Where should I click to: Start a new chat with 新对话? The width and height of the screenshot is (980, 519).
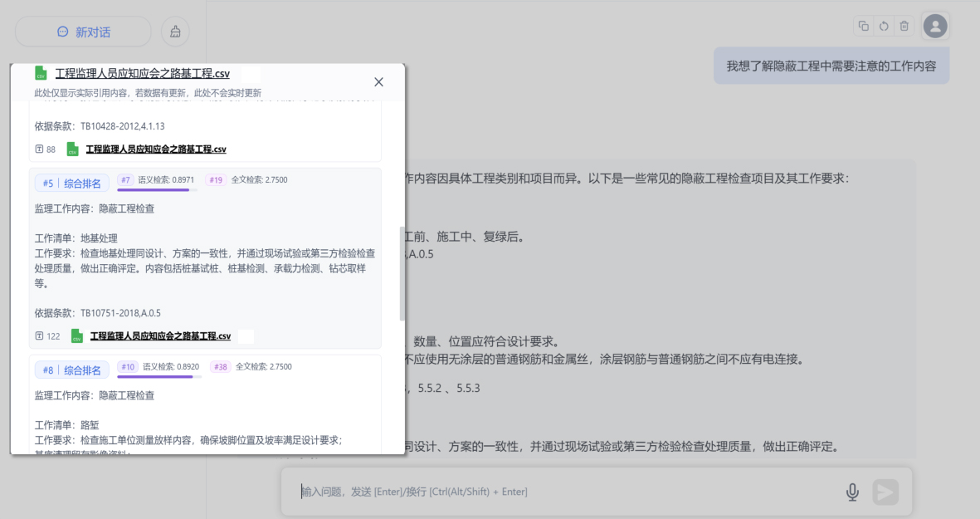coord(83,32)
